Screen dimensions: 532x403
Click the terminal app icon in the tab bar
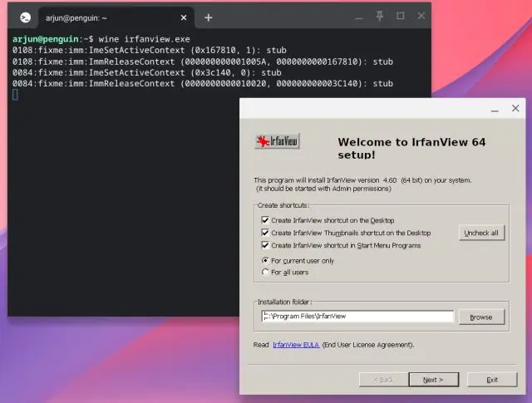25,17
